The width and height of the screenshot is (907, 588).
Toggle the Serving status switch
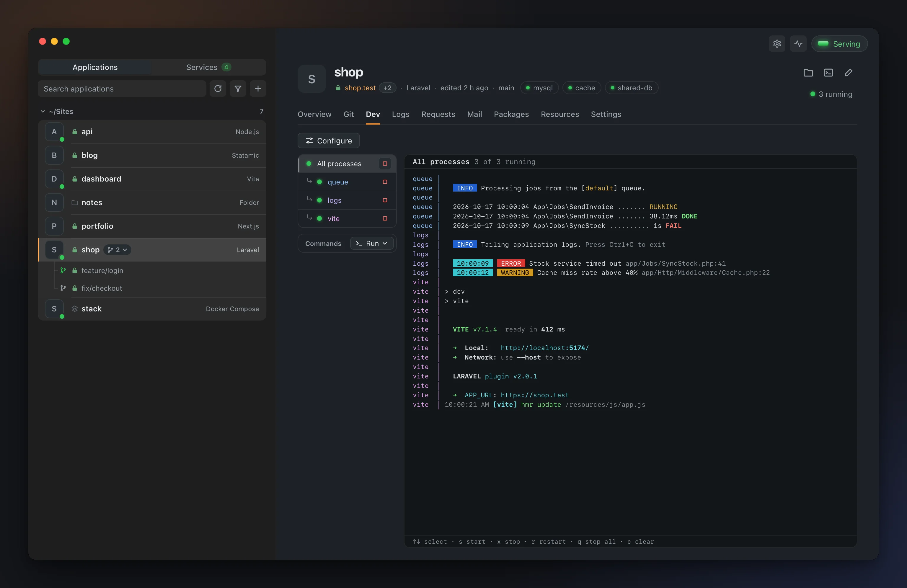[839, 44]
